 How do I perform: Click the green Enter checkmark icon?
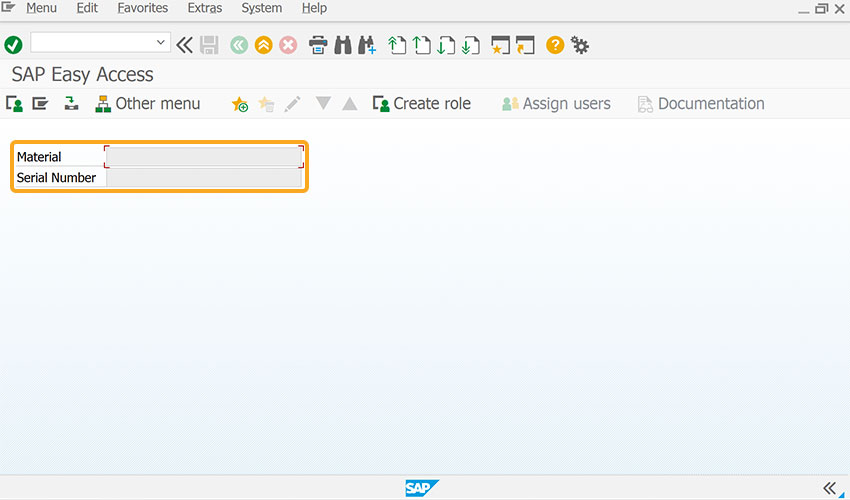13,45
